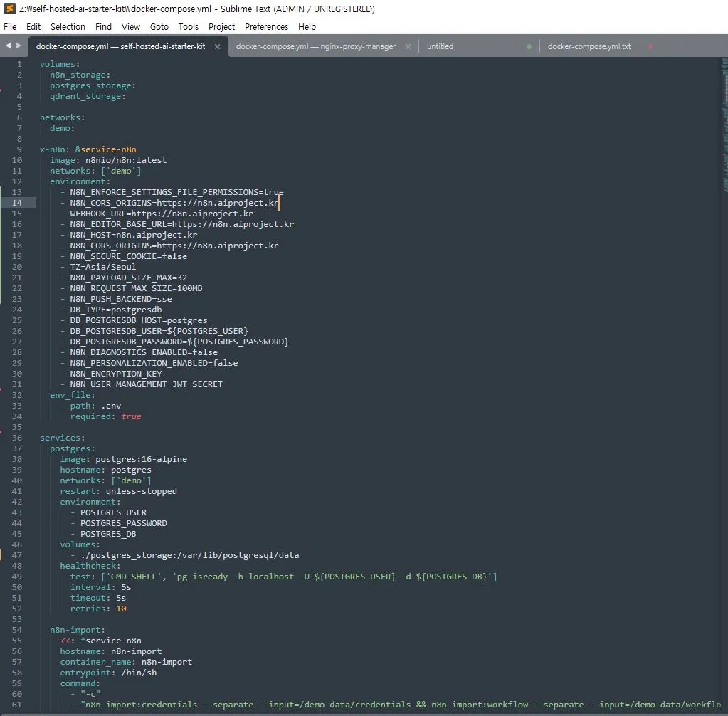Click 'healthcheck:' key
Image resolution: width=728 pixels, height=716 pixels.
[90, 566]
